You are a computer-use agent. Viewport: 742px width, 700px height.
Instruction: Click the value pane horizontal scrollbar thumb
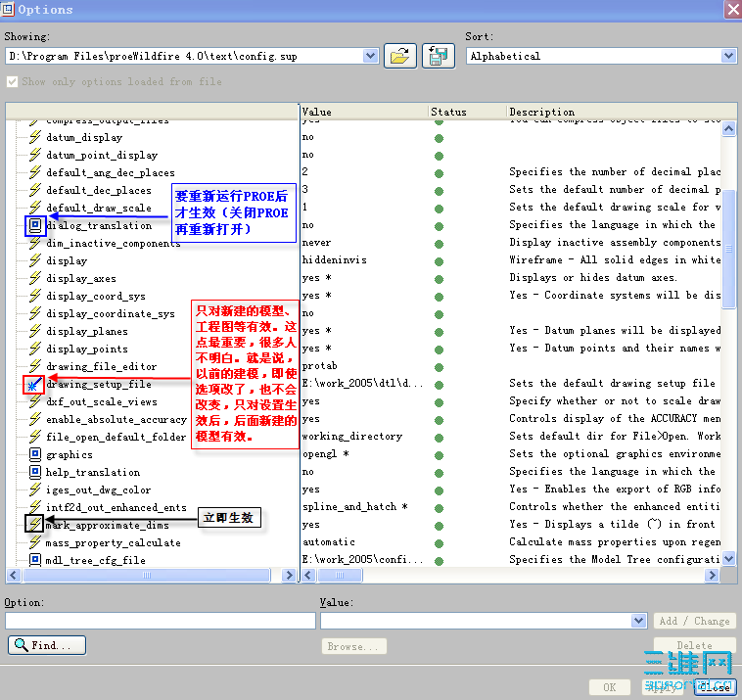click(340, 575)
